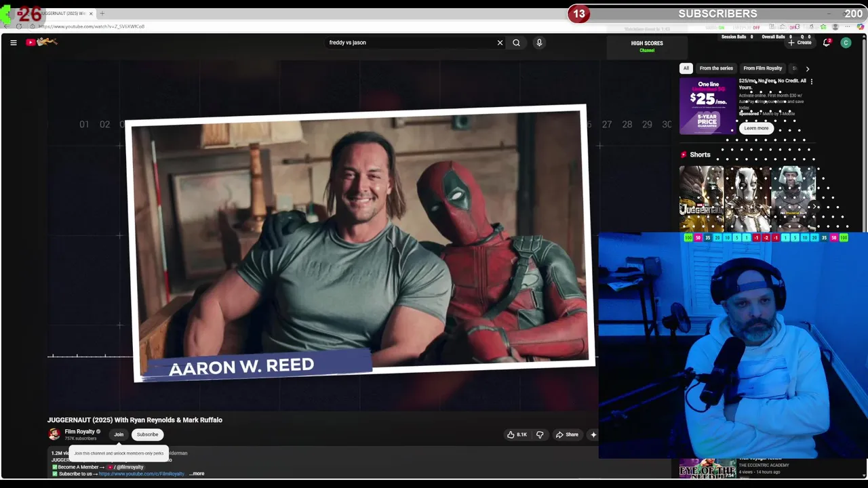Open a new browser tab
The width and height of the screenshot is (868, 488).
(102, 14)
